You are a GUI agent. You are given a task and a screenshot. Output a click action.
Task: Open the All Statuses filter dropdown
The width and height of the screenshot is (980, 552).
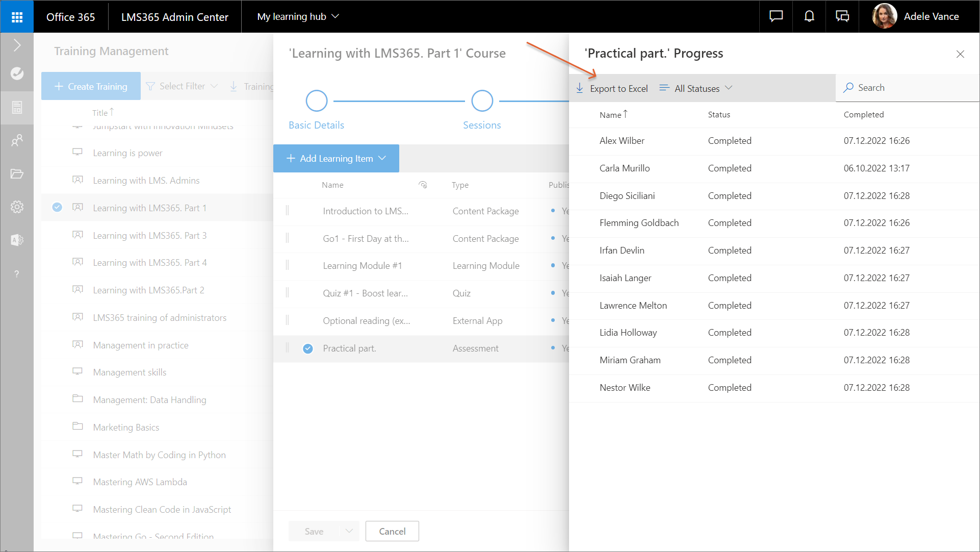tap(696, 88)
